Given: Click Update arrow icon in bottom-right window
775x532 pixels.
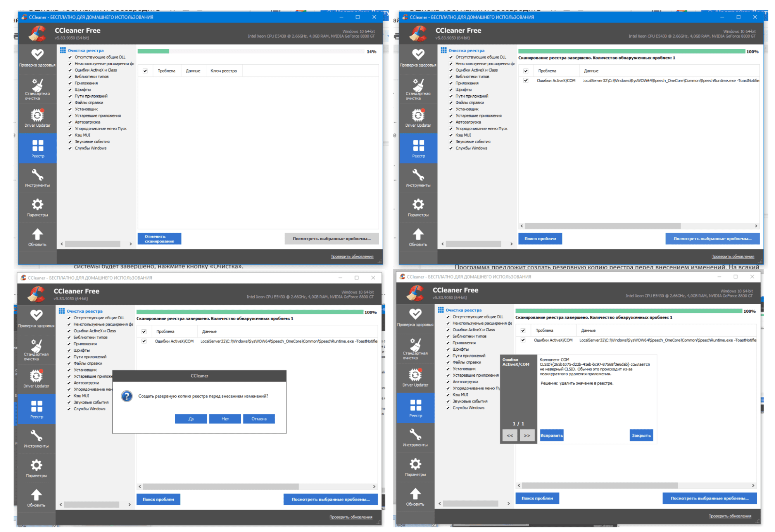Looking at the screenshot, I should click(415, 494).
